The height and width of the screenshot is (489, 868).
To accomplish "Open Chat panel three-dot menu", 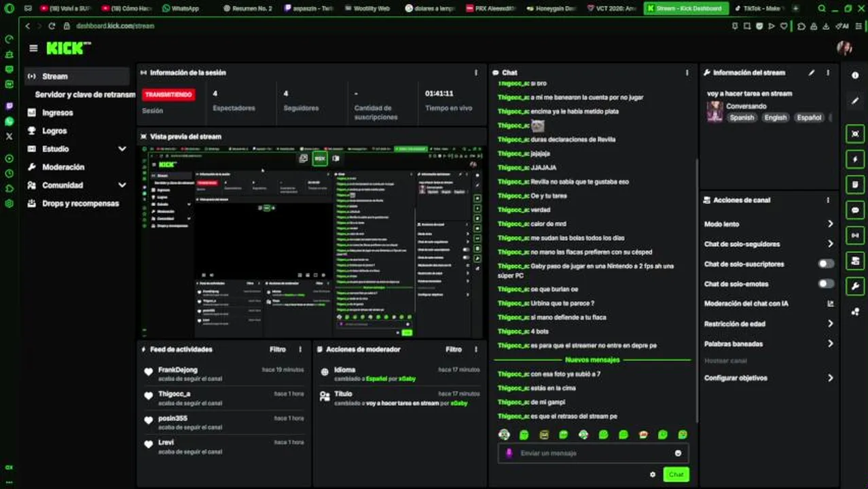I will 687,73.
